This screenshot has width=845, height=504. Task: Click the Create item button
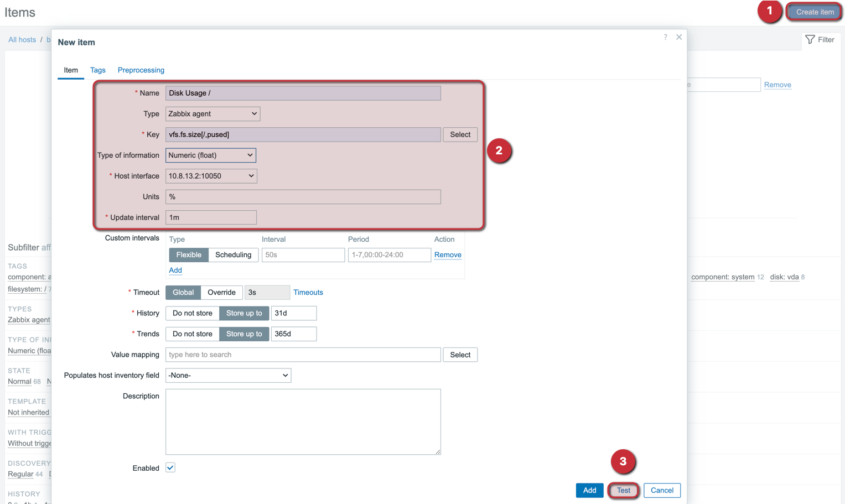click(815, 12)
